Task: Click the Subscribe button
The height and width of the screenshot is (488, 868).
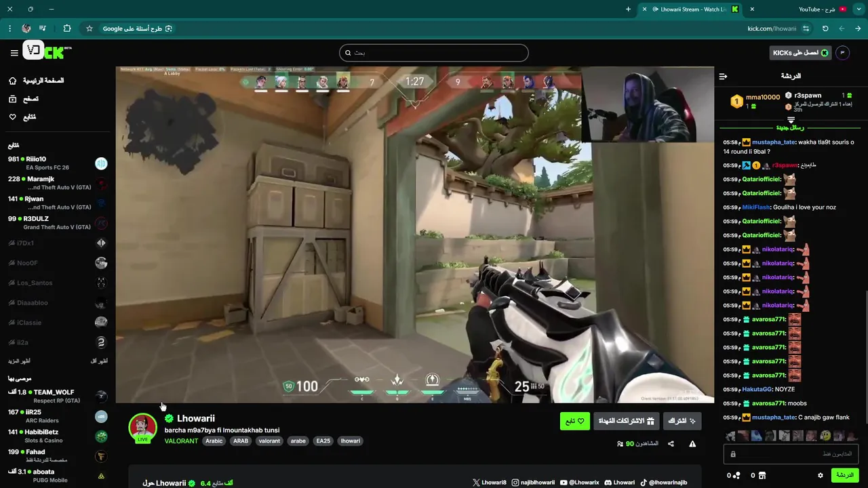Action: pyautogui.click(x=682, y=421)
